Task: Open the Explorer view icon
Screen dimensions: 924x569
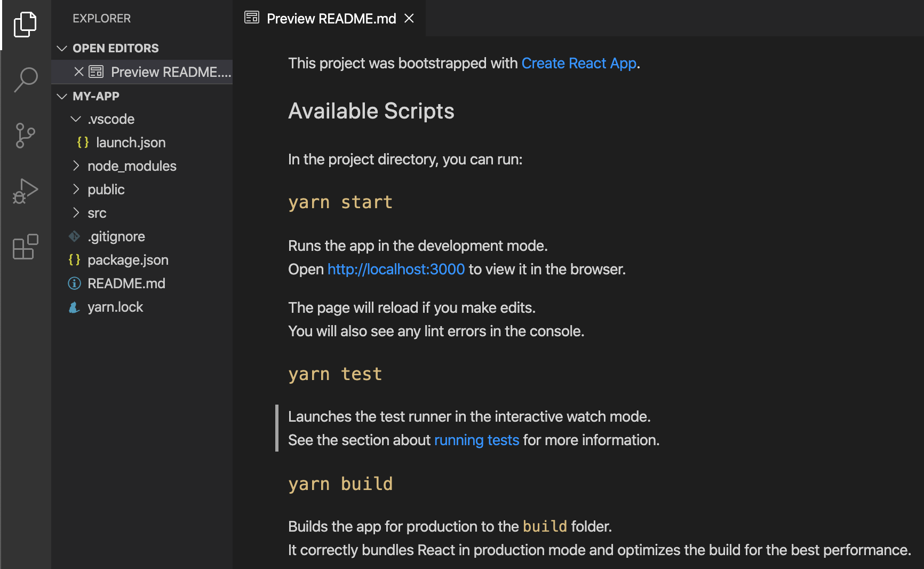Action: pos(25,24)
